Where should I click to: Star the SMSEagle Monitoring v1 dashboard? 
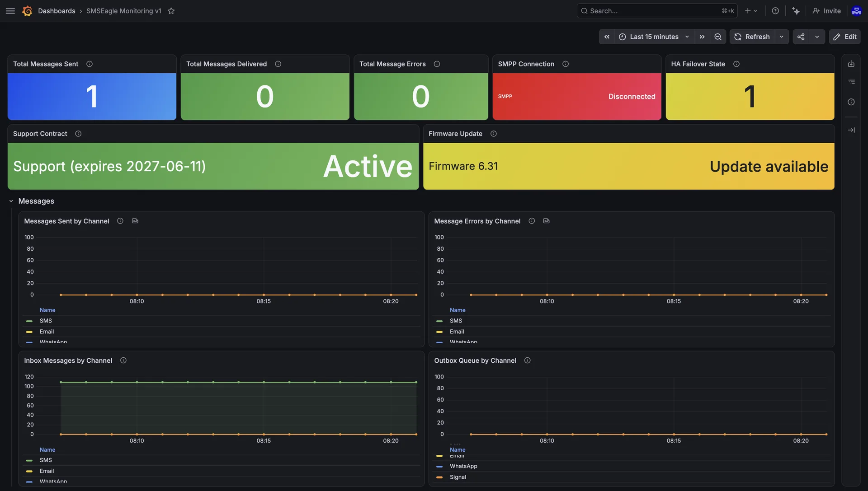[x=171, y=11]
